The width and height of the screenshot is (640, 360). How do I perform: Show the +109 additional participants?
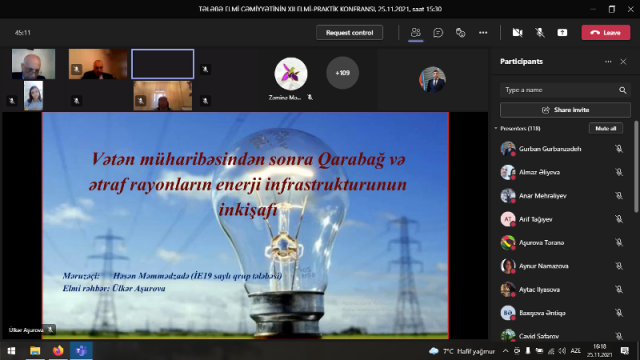click(x=342, y=73)
